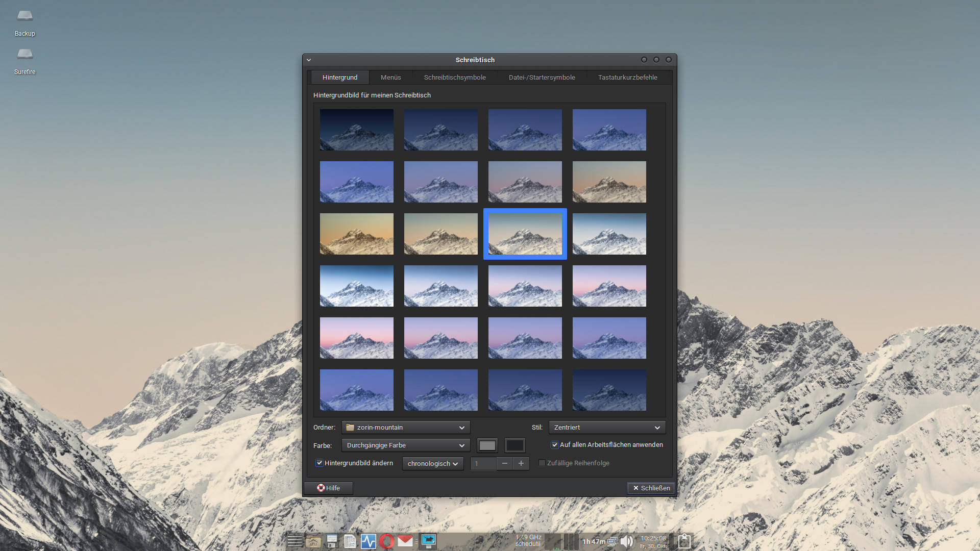Launch the home folder file manager
This screenshot has height=551, width=980.
coord(313,541)
